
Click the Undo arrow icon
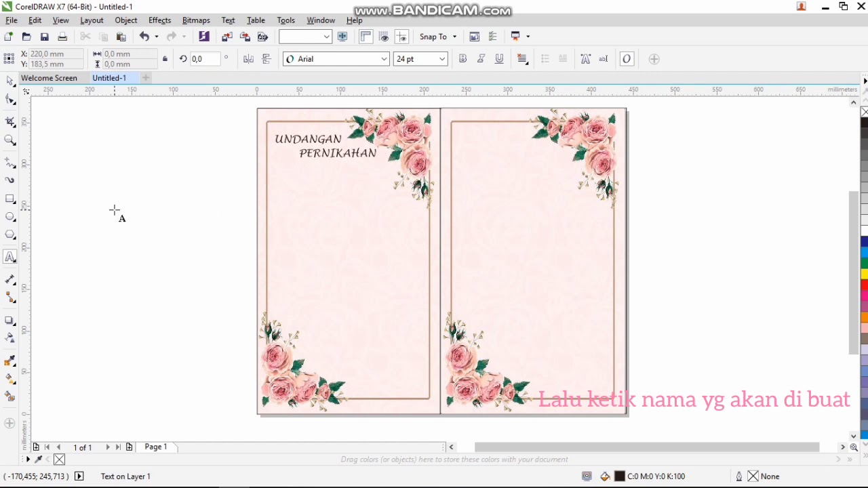[x=144, y=37]
